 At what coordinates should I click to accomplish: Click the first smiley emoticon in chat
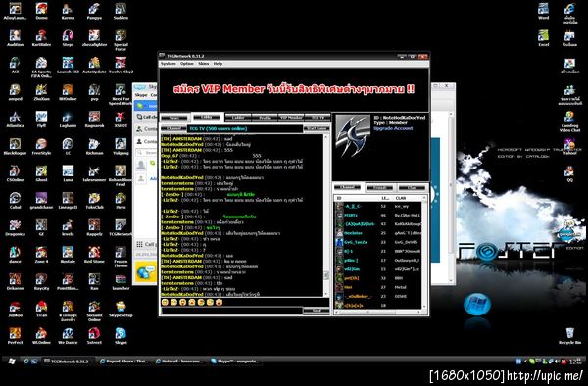click(x=165, y=302)
